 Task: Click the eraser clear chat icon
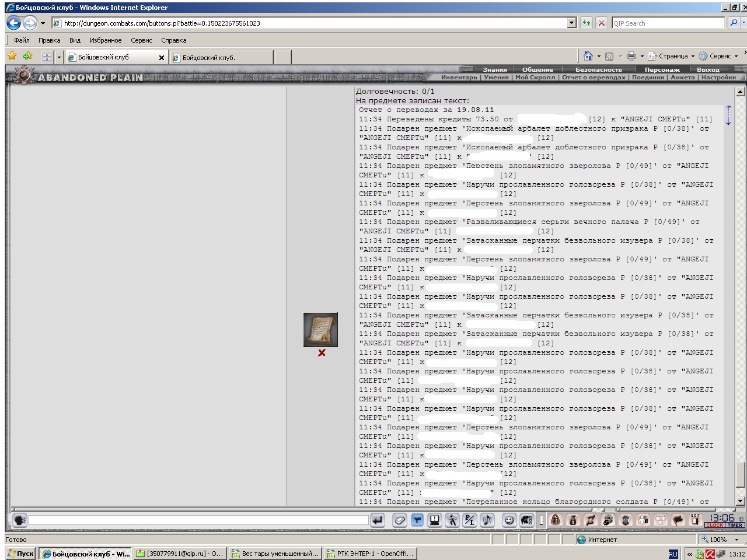tap(399, 520)
